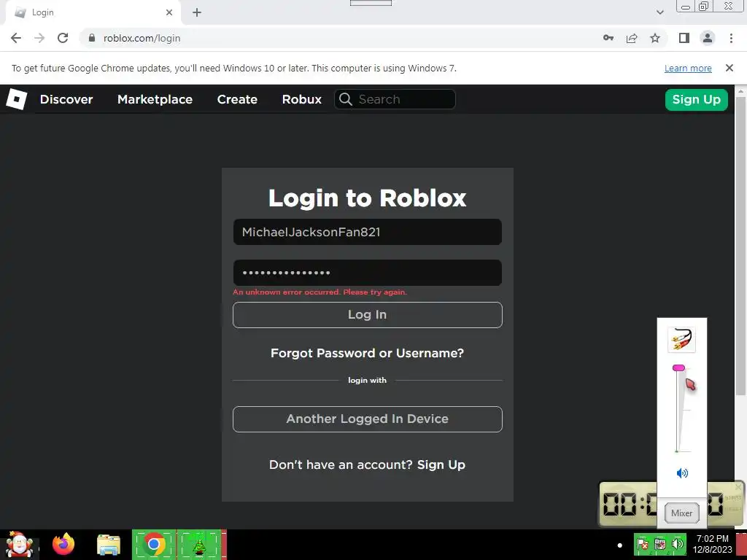The height and width of the screenshot is (560, 747).
Task: Go to Marketplace
Action: (x=155, y=99)
